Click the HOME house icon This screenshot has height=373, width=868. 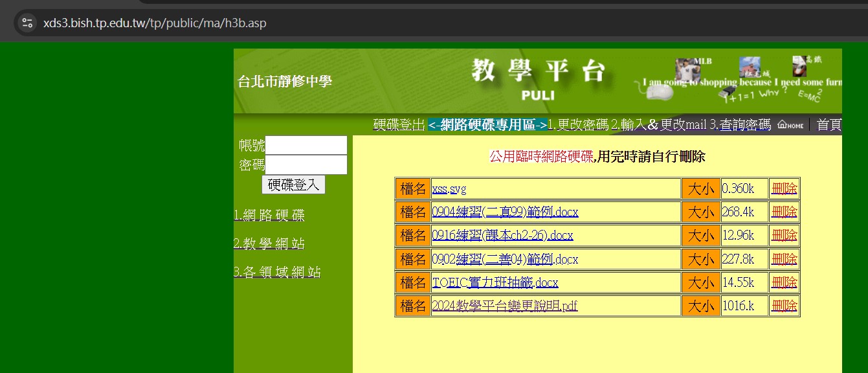pyautogui.click(x=790, y=125)
